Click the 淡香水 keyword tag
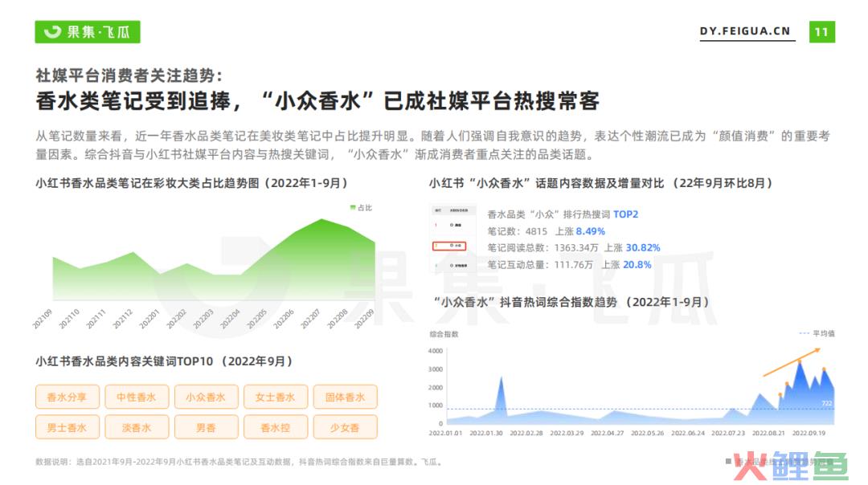The width and height of the screenshot is (868, 485). 136,427
